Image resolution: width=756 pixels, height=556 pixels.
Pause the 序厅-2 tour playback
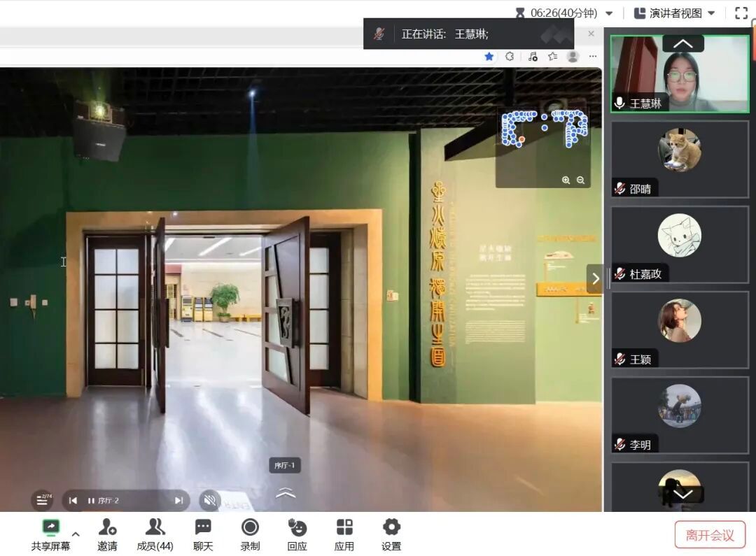pyautogui.click(x=91, y=501)
